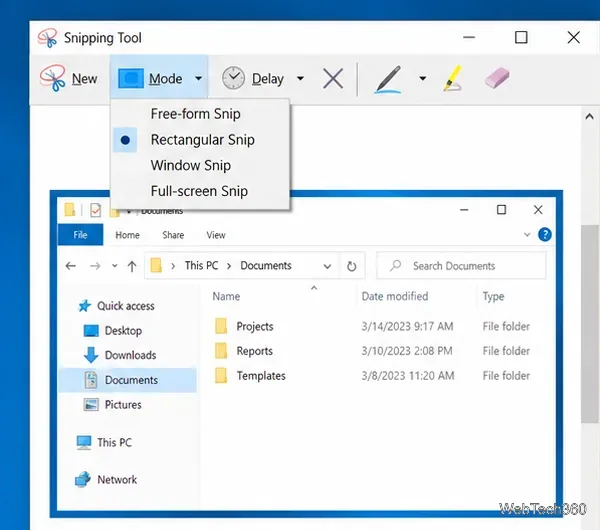Click the folder icon in the address bar

(x=156, y=265)
